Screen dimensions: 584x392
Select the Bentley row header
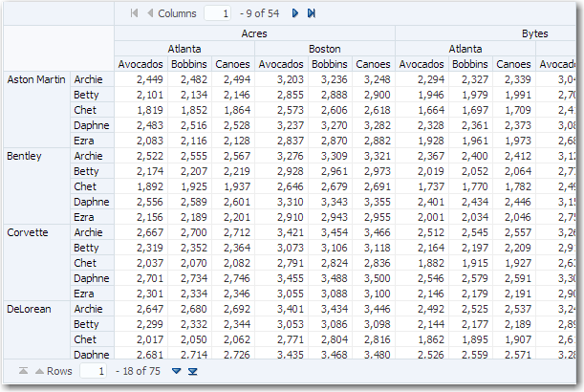(27, 156)
